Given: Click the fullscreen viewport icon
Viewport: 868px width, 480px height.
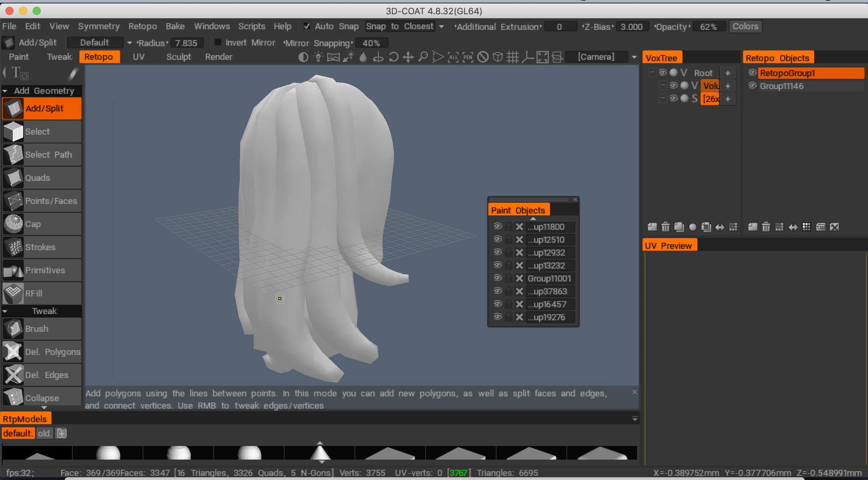Looking at the screenshot, I should click(542, 57).
